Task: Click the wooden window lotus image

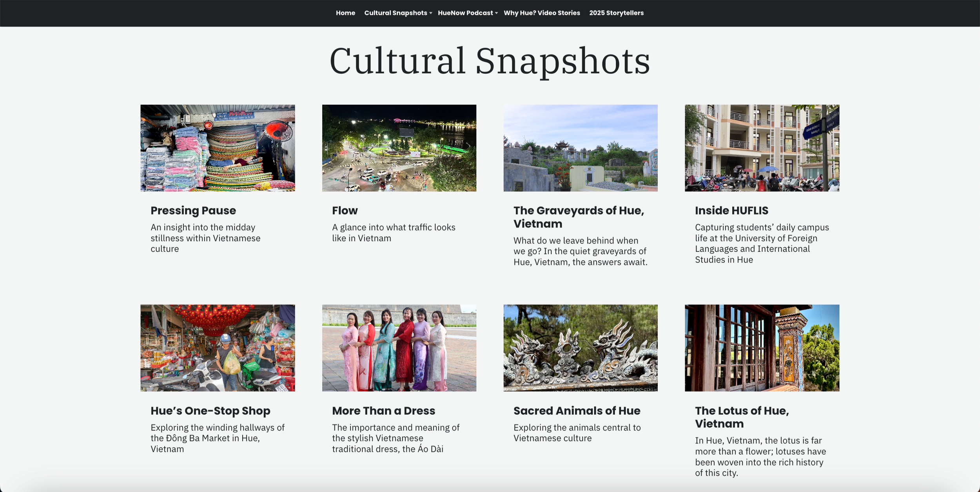Action: click(762, 348)
